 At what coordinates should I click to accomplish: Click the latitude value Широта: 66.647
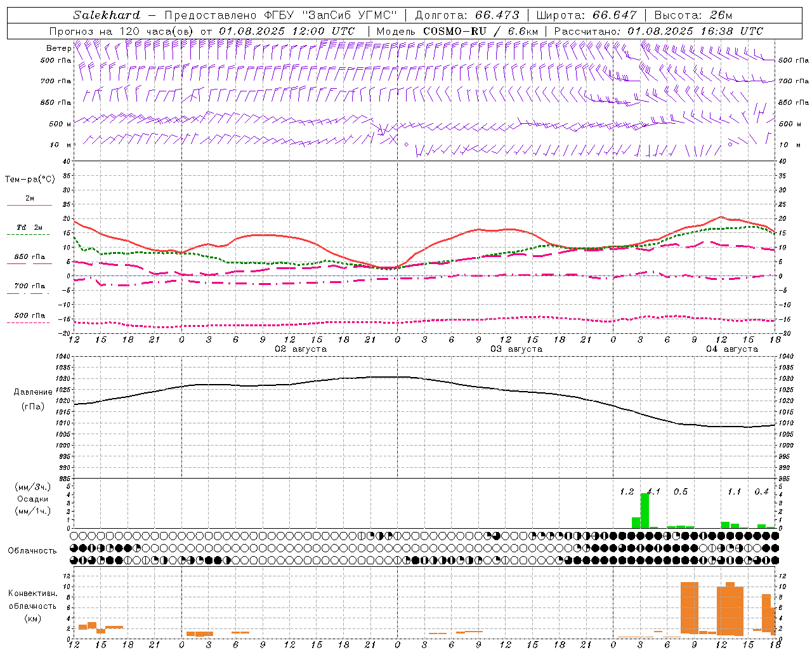[587, 15]
